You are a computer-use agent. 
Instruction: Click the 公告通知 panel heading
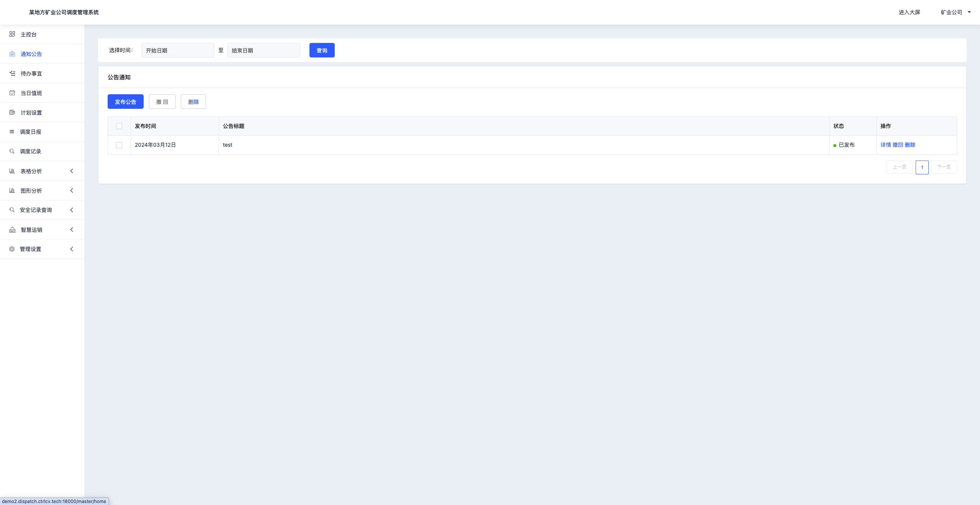(119, 77)
